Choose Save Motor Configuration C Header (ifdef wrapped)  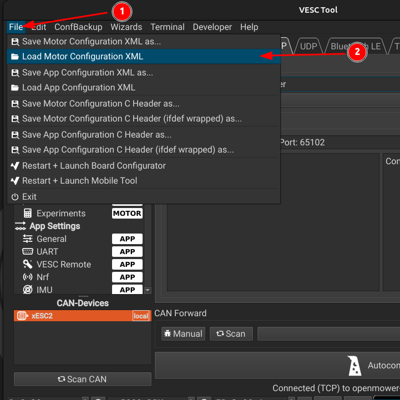(x=143, y=119)
